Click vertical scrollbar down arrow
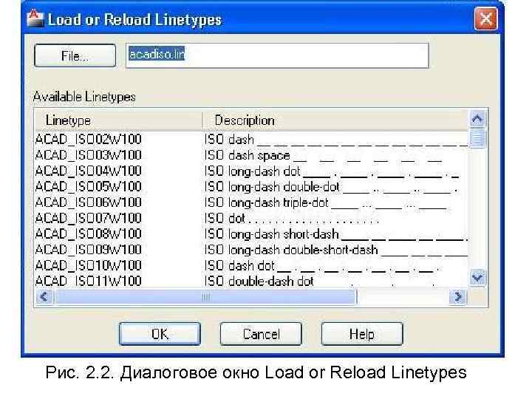532x399 pixels. click(477, 278)
